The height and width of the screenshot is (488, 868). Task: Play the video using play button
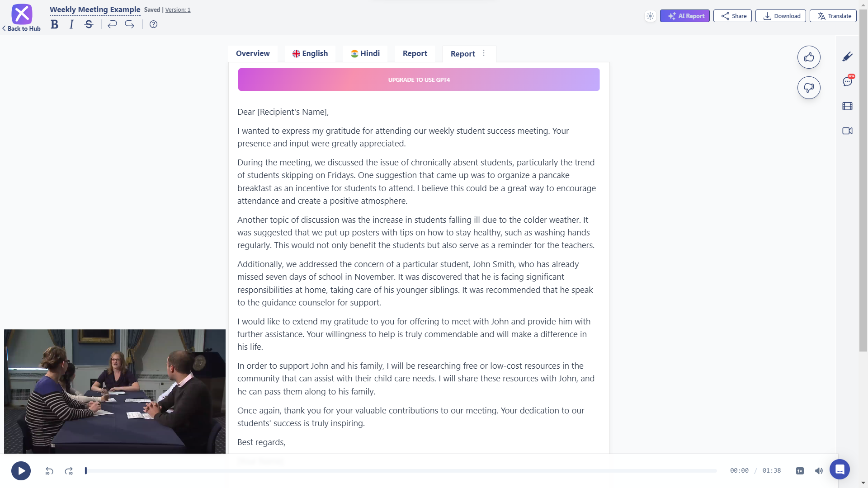coord(21,471)
